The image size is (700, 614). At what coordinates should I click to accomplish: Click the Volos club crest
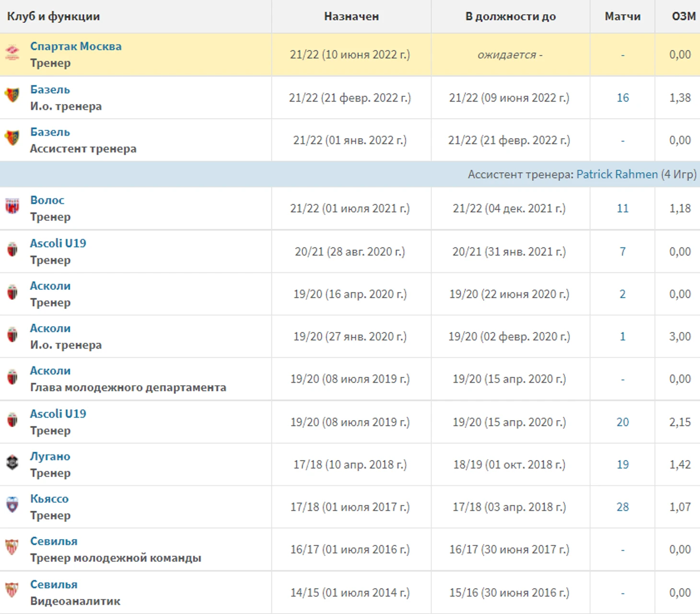pos(12,206)
